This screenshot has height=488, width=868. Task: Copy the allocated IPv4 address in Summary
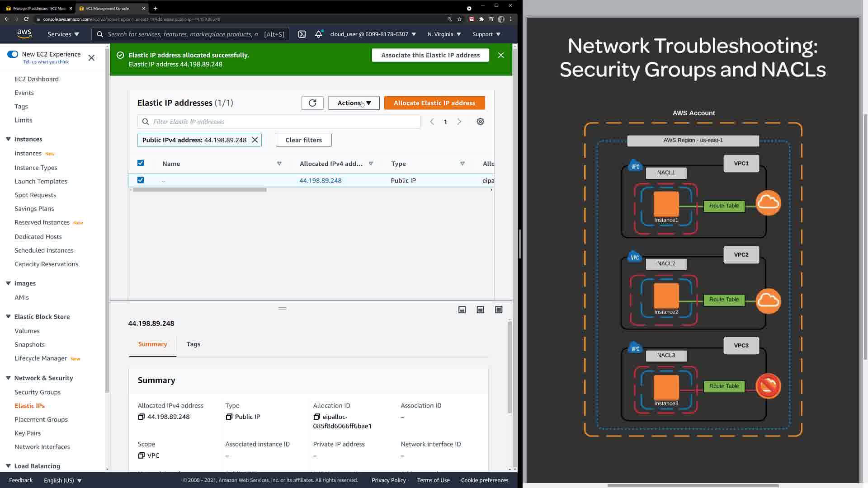(141, 417)
